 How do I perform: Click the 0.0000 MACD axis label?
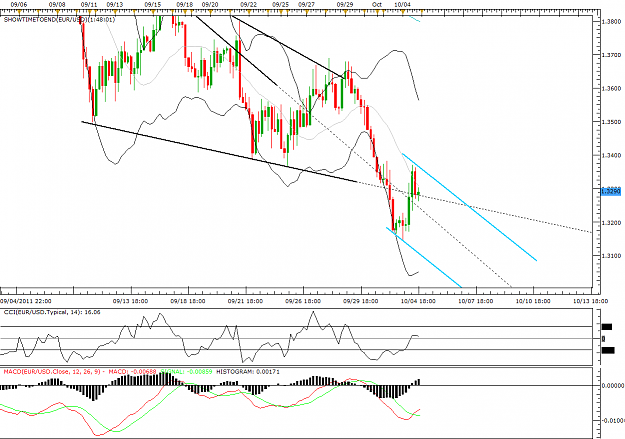613,386
